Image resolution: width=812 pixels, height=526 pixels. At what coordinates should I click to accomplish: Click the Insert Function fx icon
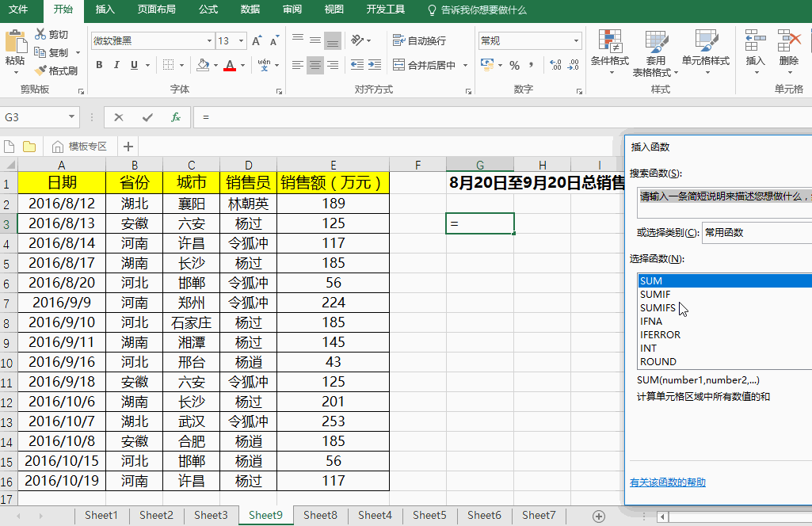tap(176, 117)
